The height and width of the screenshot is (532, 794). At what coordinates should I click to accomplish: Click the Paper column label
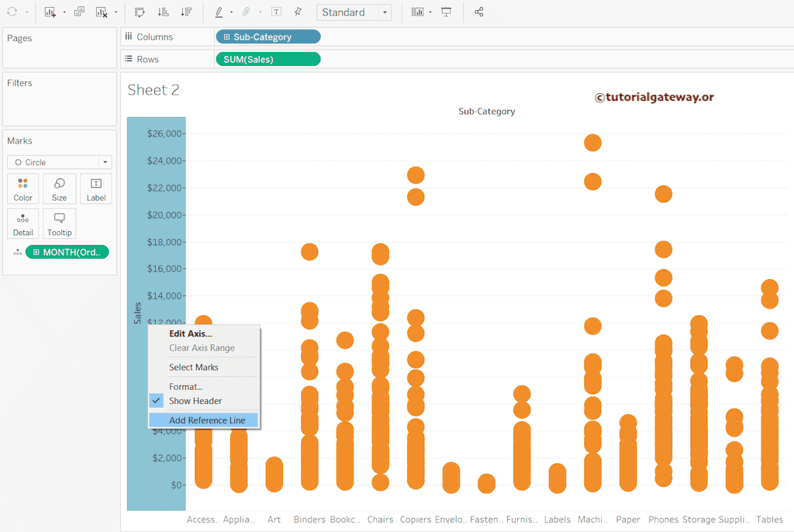[x=628, y=520]
